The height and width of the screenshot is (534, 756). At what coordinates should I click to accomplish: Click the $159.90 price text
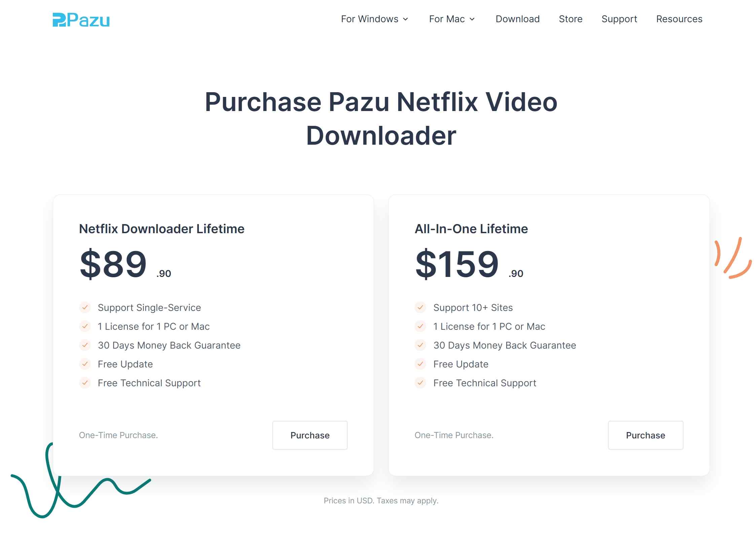[458, 264]
